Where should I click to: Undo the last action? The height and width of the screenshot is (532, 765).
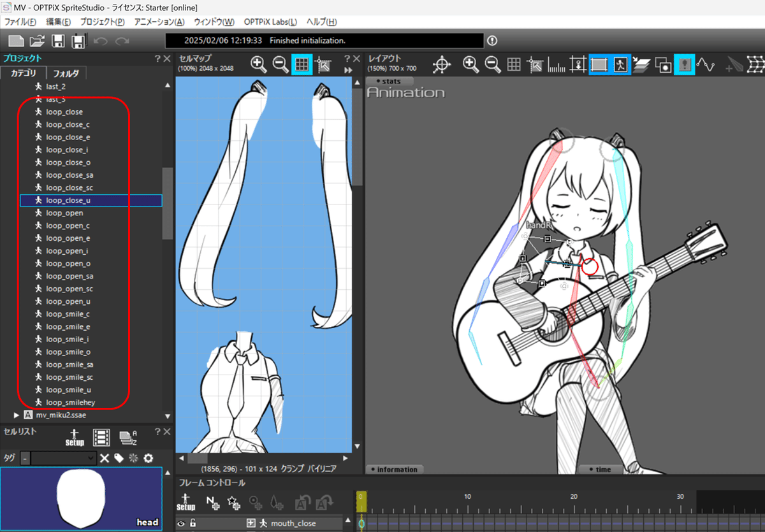100,41
